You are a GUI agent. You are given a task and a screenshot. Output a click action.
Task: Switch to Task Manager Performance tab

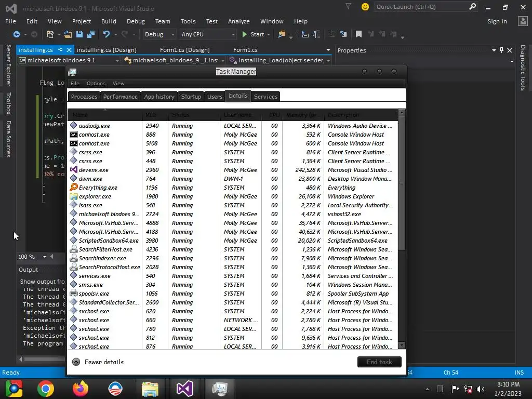pyautogui.click(x=121, y=97)
